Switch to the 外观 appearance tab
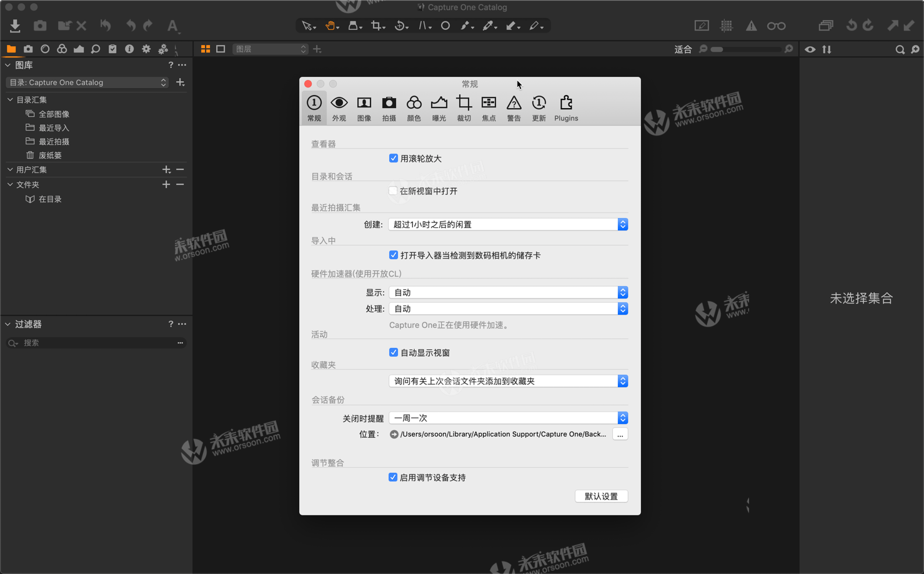This screenshot has height=574, width=924. [339, 108]
